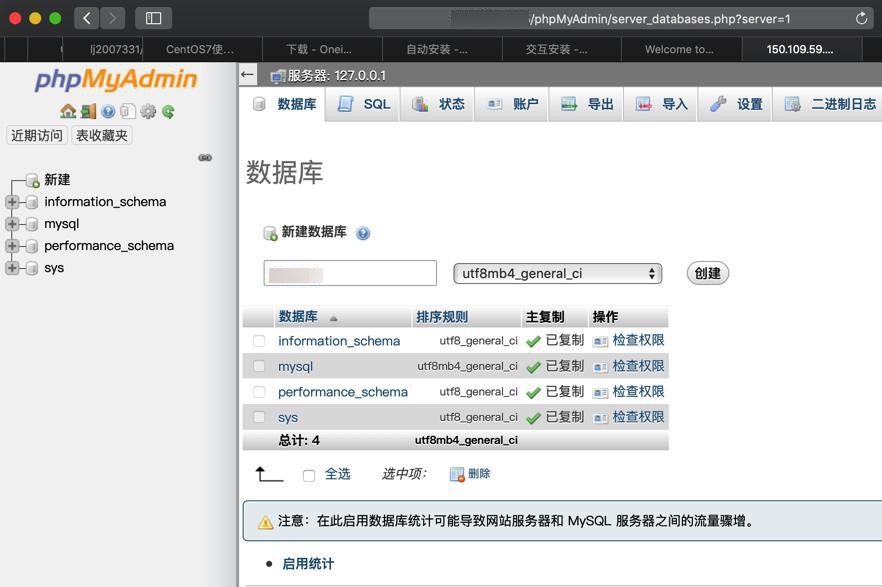
Task: Tick the sys row checkbox
Action: click(x=259, y=417)
